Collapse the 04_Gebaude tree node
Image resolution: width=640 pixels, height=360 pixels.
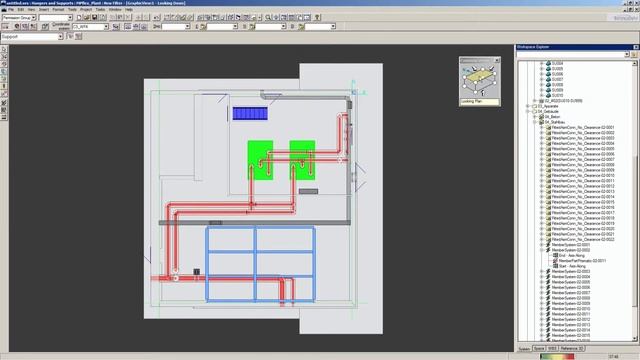[x=528, y=111]
